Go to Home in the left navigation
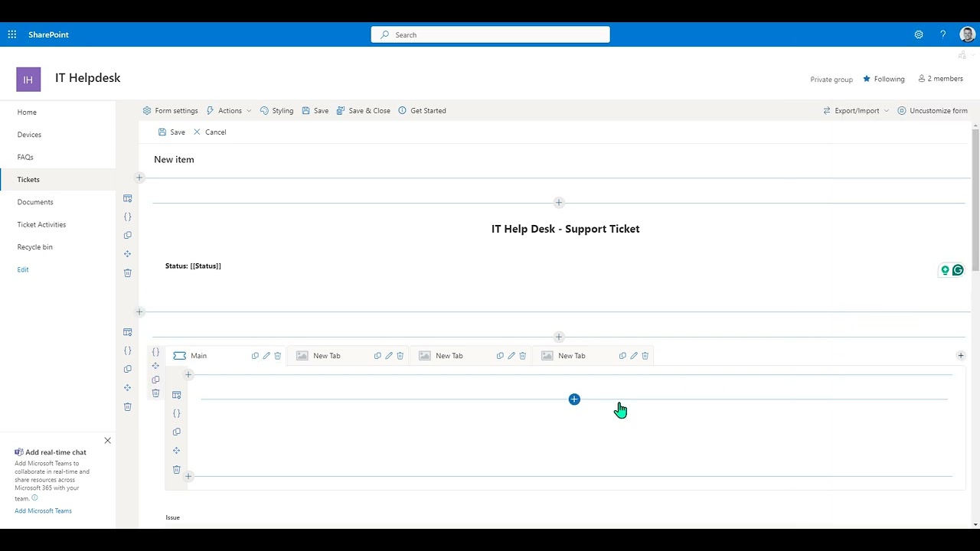980x551 pixels. [27, 112]
